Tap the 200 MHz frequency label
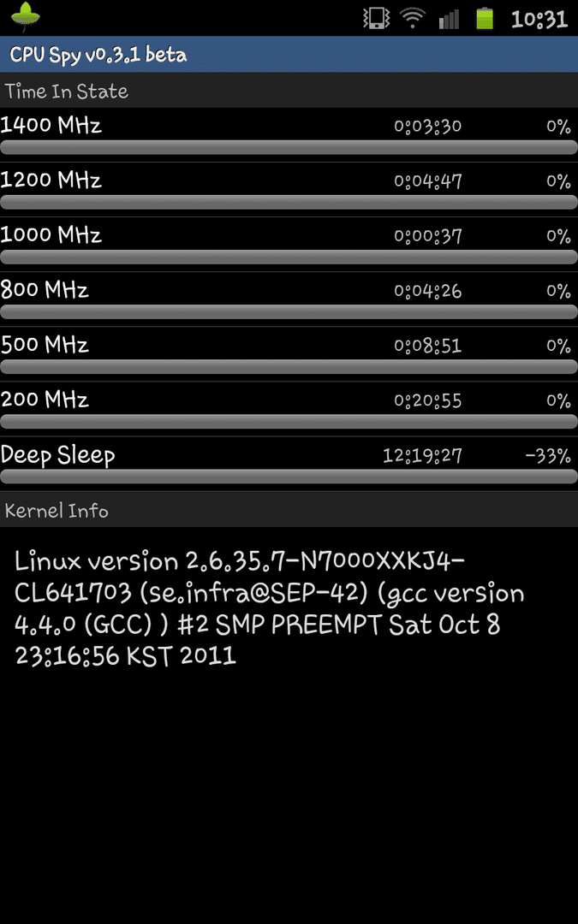Image resolution: width=578 pixels, height=924 pixels. (x=45, y=400)
